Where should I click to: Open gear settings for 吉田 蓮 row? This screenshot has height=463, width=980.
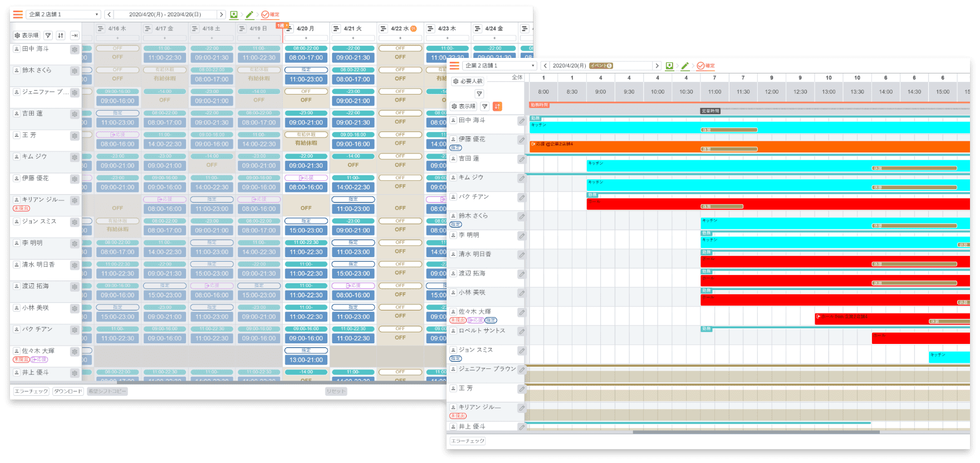tap(74, 114)
